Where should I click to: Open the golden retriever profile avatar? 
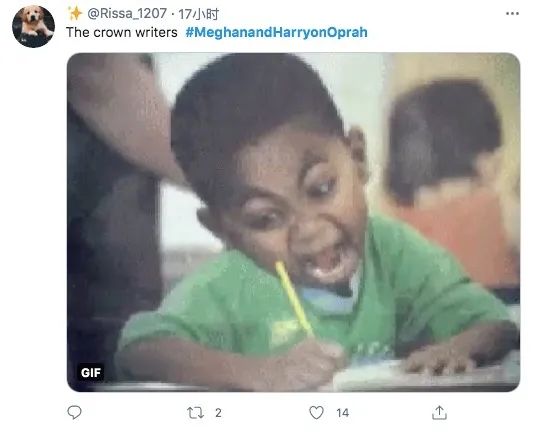click(x=33, y=27)
